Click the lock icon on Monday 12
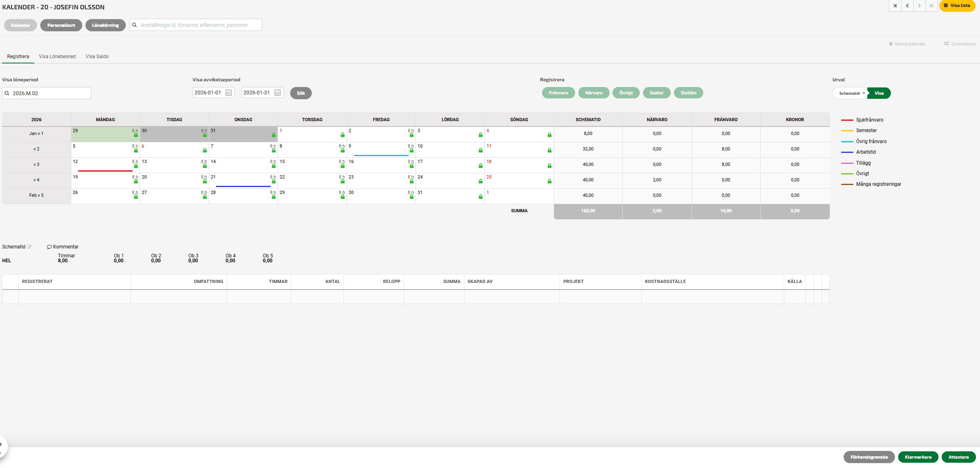 point(136,166)
